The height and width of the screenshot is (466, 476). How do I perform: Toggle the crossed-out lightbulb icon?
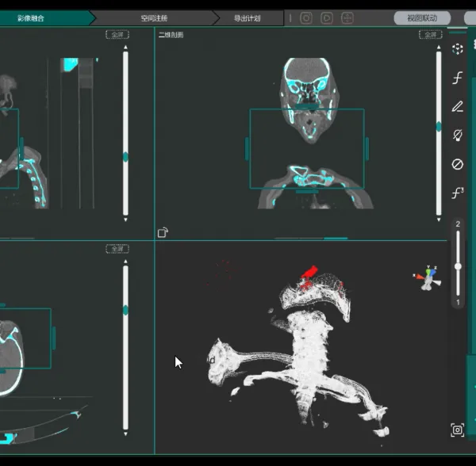click(457, 136)
